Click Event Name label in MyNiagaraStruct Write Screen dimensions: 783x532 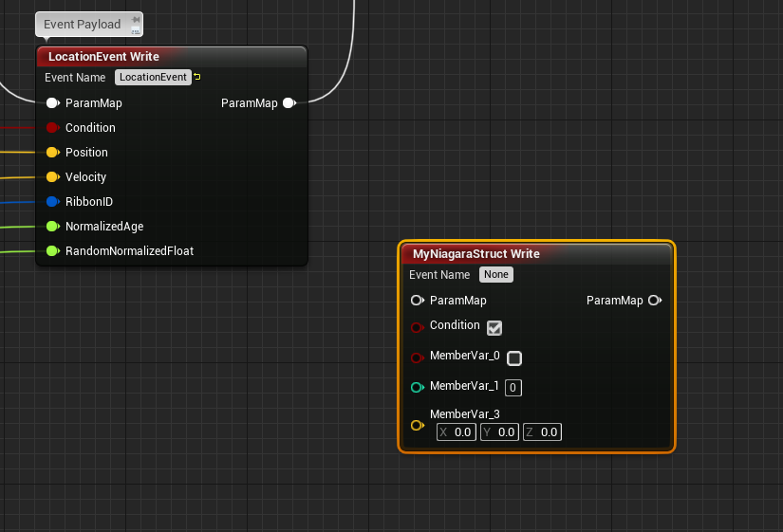(439, 275)
